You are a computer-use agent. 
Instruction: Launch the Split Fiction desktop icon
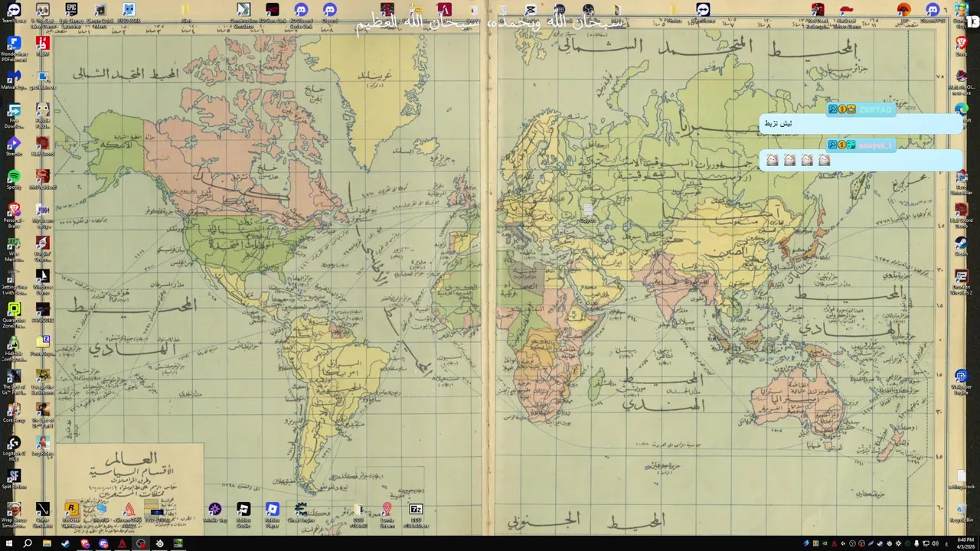[x=13, y=479]
